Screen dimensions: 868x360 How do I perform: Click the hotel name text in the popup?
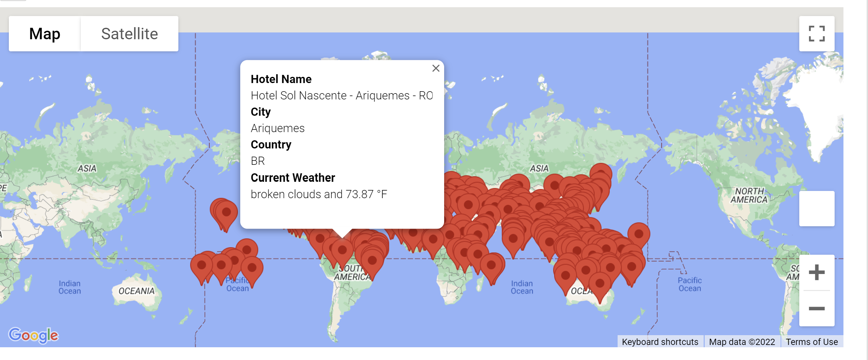point(342,96)
